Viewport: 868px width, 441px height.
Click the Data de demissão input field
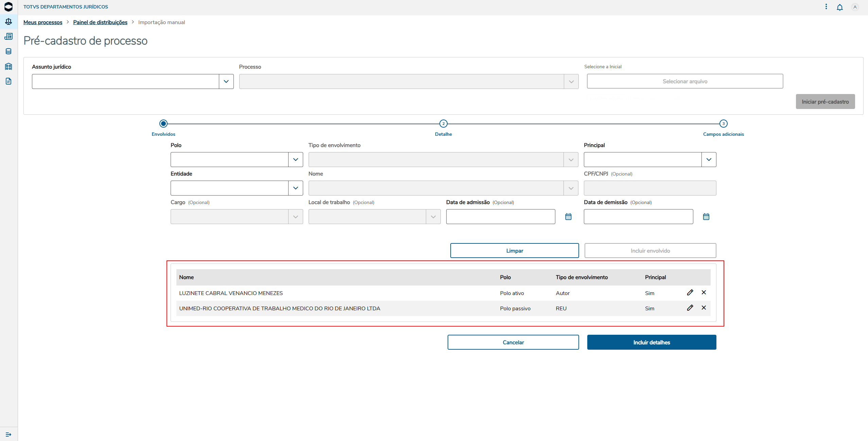pyautogui.click(x=638, y=217)
